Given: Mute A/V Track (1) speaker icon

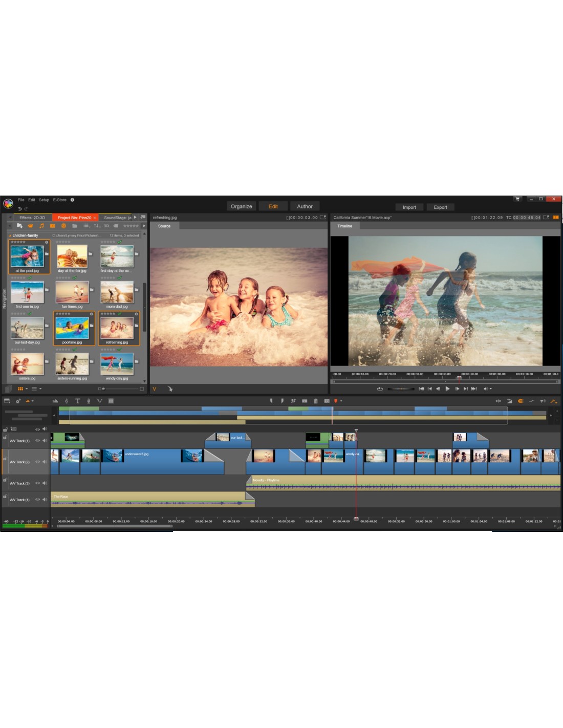Looking at the screenshot, I should (45, 440).
